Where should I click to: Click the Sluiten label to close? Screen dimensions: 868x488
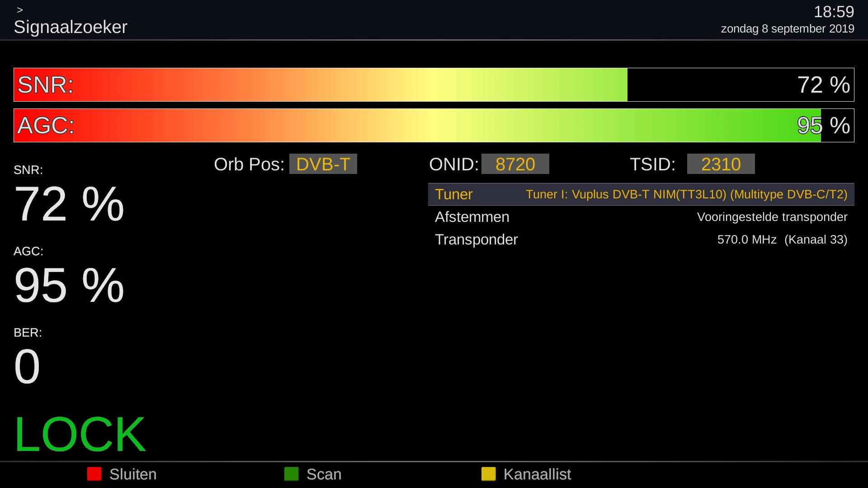pyautogui.click(x=133, y=474)
